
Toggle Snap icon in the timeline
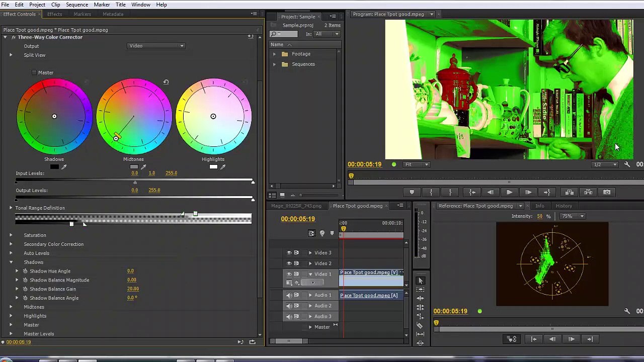(x=311, y=233)
